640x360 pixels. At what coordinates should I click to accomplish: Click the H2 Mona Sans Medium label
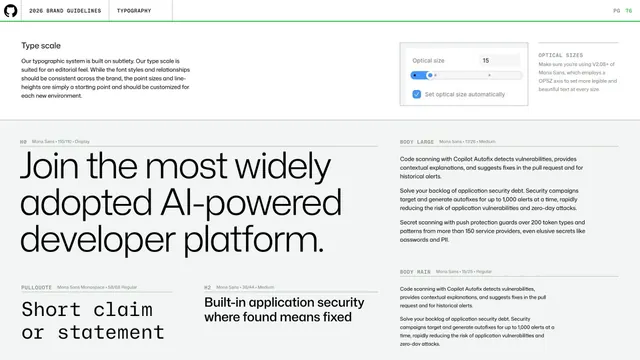(239, 287)
